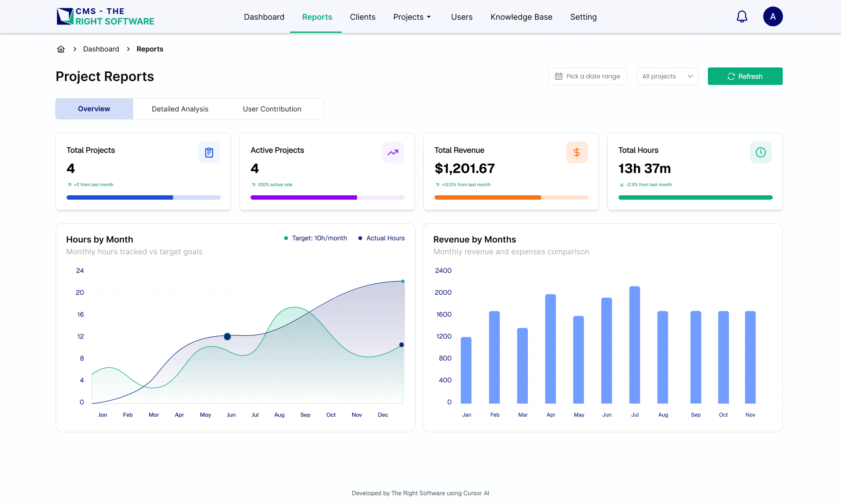Viewport: 841px width, 504px height.
Task: Click the trending chart icon on Active Projects card
Action: click(393, 152)
